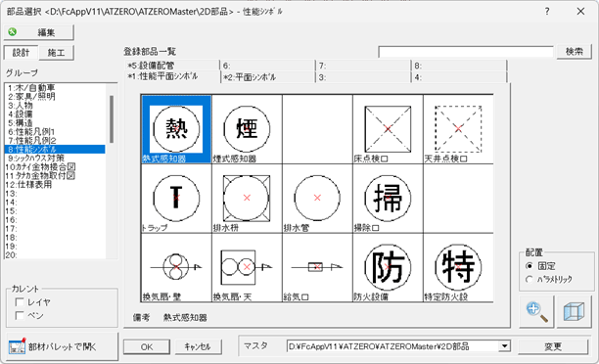The height and width of the screenshot is (364, 599).
Task: Click the 検索 search button
Action: tap(575, 52)
